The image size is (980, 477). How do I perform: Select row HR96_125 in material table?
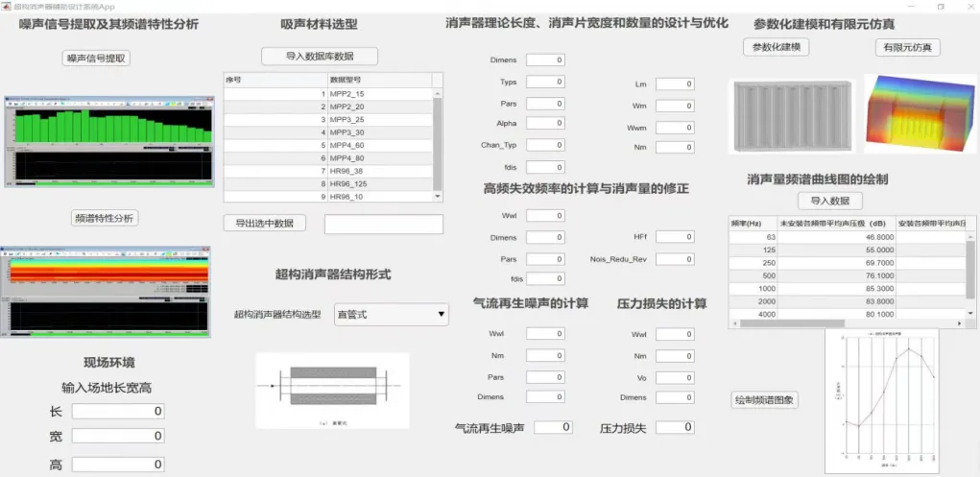pos(328,184)
